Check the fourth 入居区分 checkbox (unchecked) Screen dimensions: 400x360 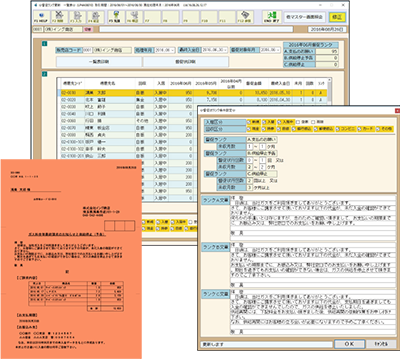click(x=298, y=122)
